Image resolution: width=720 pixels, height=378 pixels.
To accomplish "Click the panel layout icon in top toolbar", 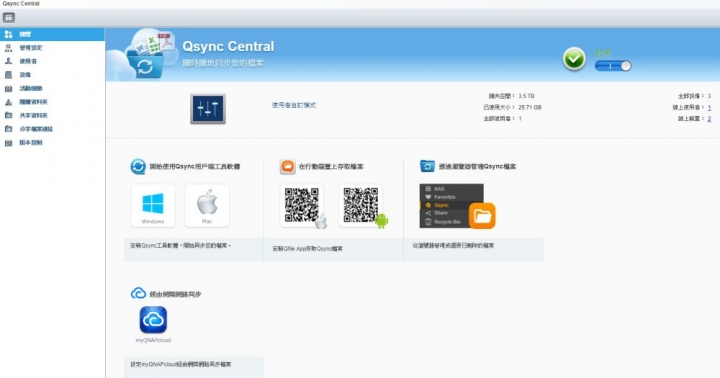I will tap(9, 17).
